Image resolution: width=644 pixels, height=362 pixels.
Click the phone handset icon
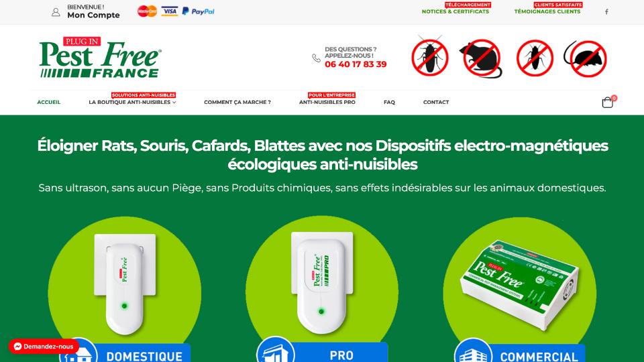tap(316, 58)
